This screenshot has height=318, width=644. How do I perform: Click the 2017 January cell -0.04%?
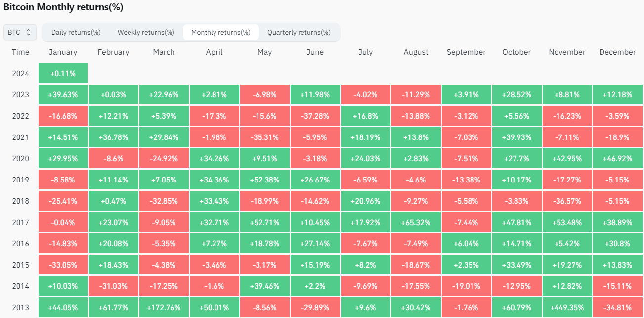pos(63,222)
